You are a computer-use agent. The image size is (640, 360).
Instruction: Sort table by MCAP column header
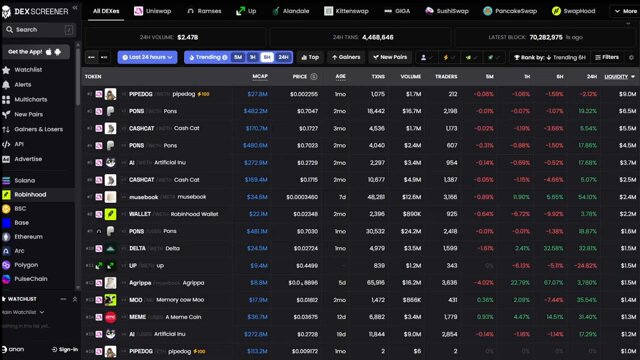click(260, 76)
